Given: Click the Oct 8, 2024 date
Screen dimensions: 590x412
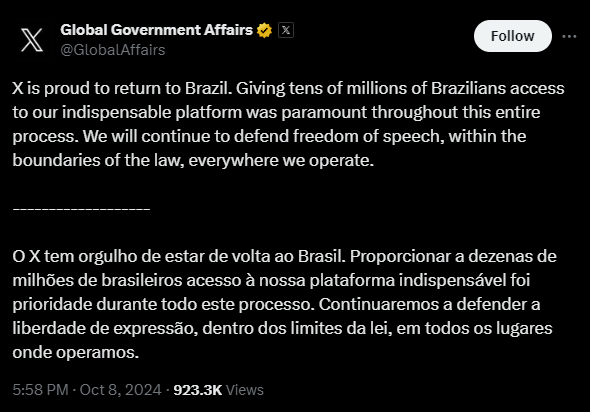Looking at the screenshot, I should click(x=120, y=390).
